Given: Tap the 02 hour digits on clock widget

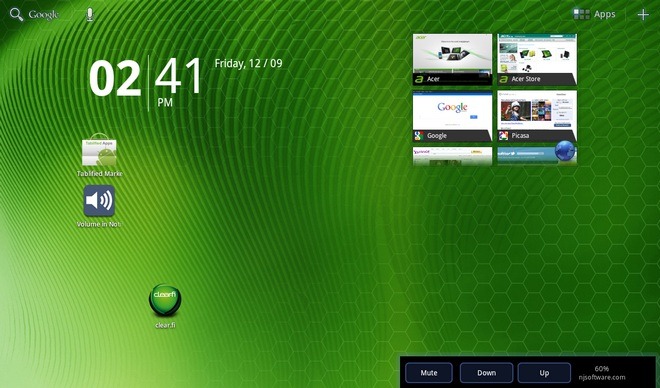Looking at the screenshot, I should pyautogui.click(x=115, y=78).
